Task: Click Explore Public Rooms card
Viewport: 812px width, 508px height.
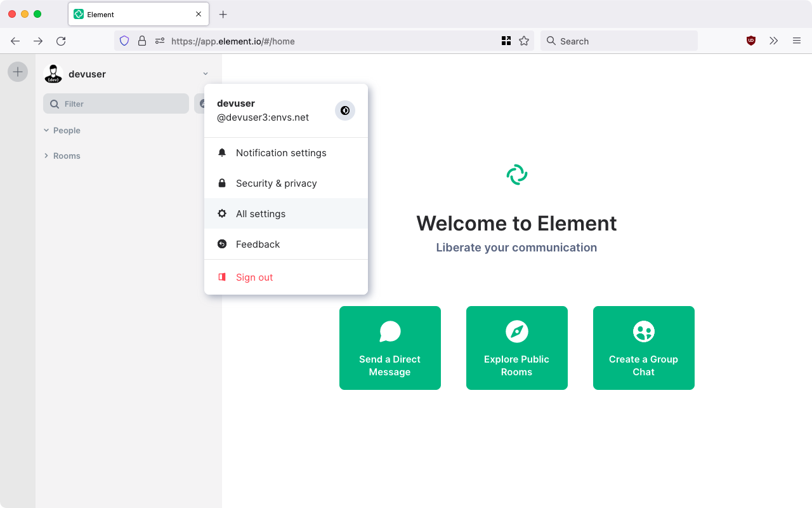Action: [517, 348]
